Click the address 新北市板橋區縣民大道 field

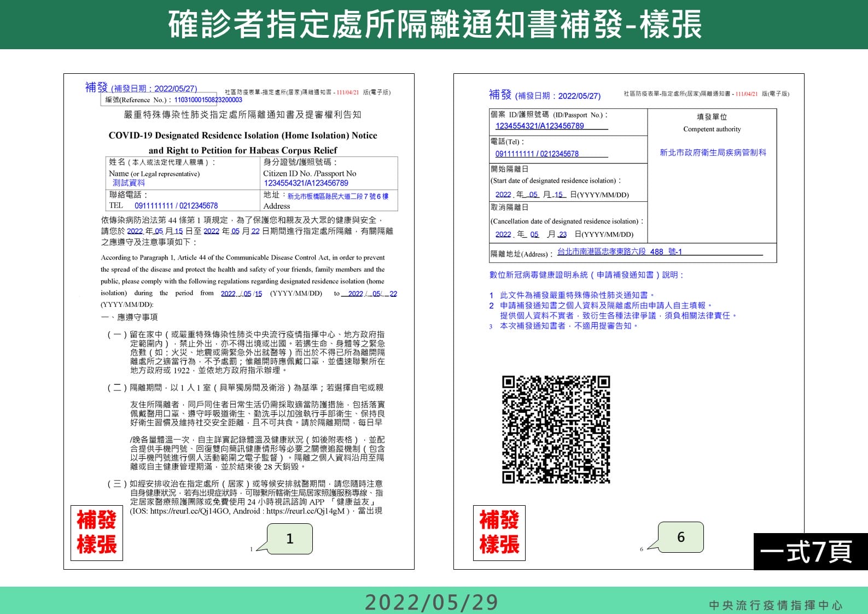point(338,196)
